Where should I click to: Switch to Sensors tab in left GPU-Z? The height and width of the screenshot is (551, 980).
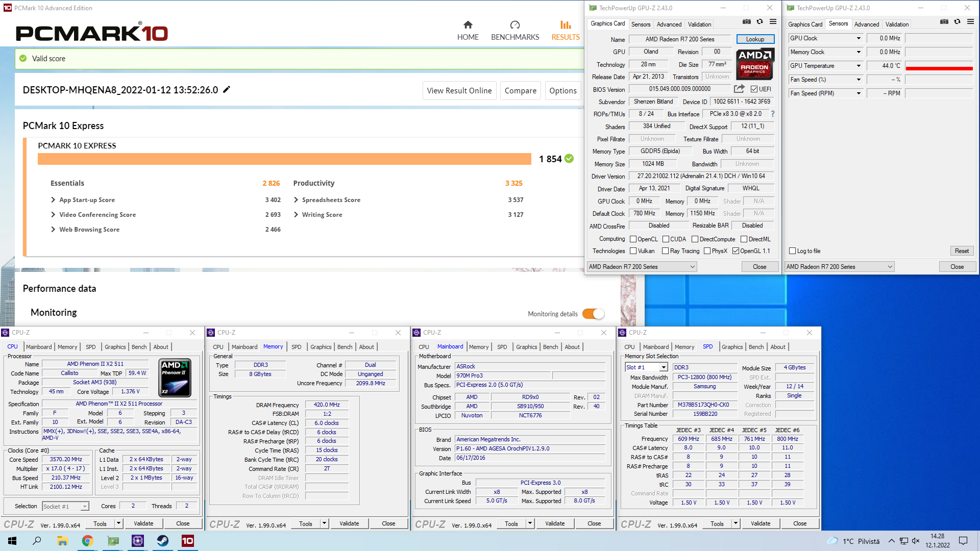[x=641, y=24]
